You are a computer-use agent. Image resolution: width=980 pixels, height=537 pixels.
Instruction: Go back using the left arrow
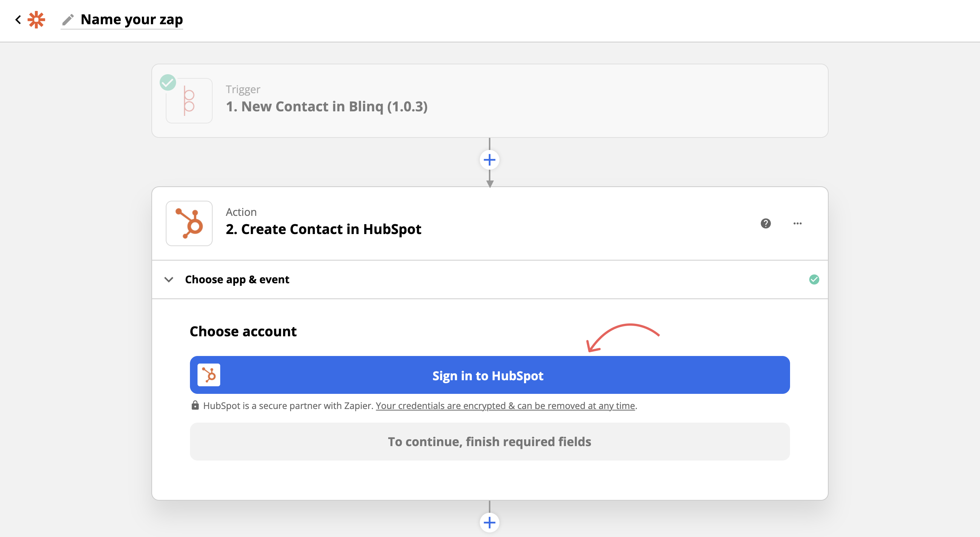[18, 19]
